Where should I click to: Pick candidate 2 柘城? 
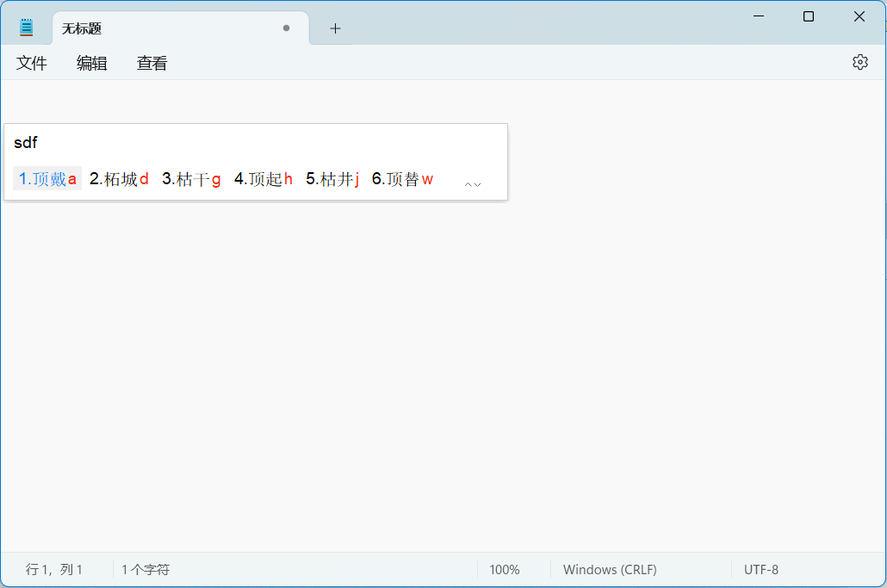(119, 179)
